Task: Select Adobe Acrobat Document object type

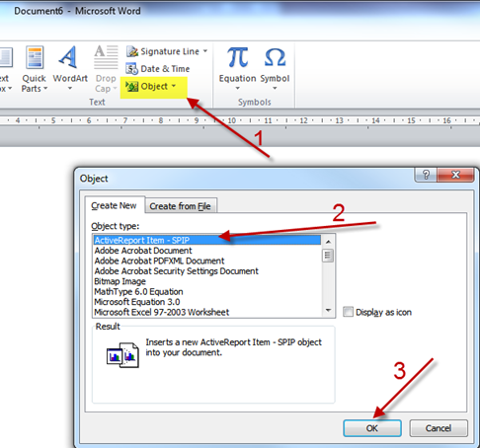Action: tap(207, 251)
